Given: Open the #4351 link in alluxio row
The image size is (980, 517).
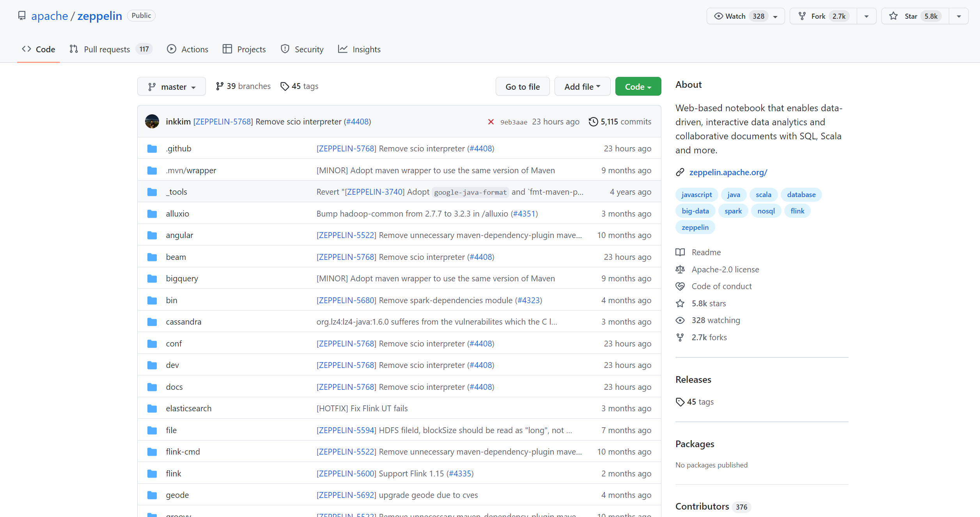Looking at the screenshot, I should [524, 214].
